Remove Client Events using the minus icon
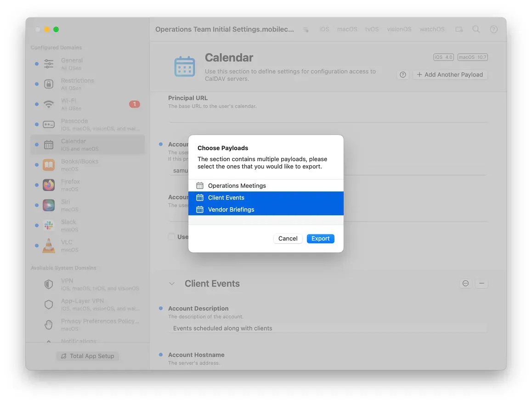This screenshot has width=532, height=404. click(481, 283)
